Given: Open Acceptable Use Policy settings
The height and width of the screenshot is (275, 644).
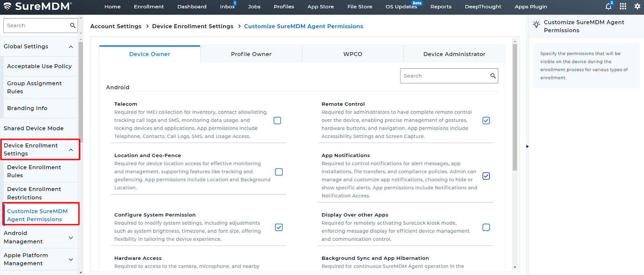Looking at the screenshot, I should 40,66.
